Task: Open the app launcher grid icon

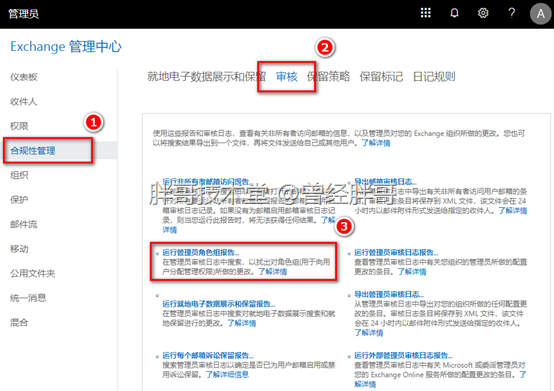Action: coord(426,13)
